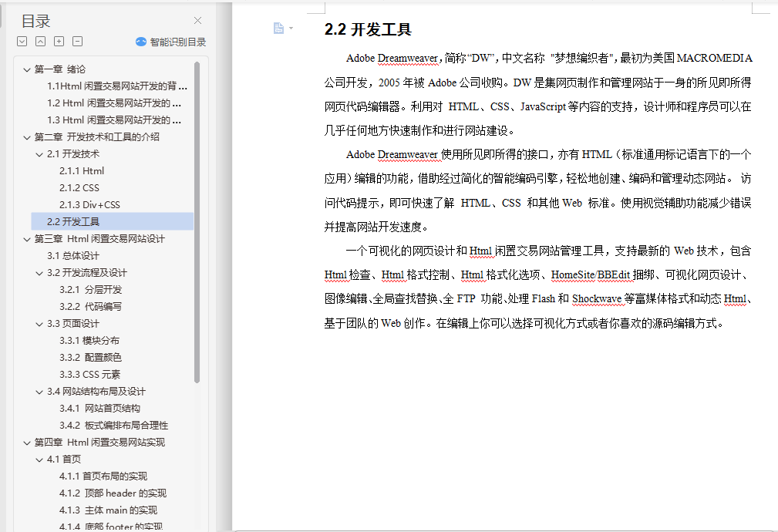Click the 2.2 开发工具 document heading
The image size is (778, 532).
368,29
